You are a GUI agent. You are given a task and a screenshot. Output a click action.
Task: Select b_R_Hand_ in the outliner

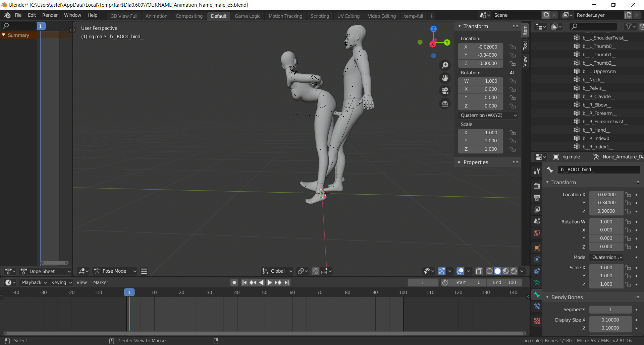coord(596,130)
